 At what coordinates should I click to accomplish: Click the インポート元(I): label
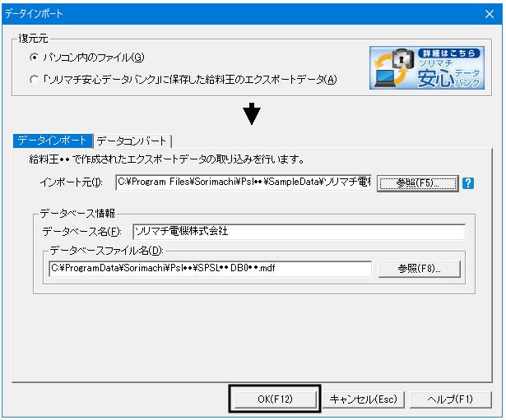[72, 182]
